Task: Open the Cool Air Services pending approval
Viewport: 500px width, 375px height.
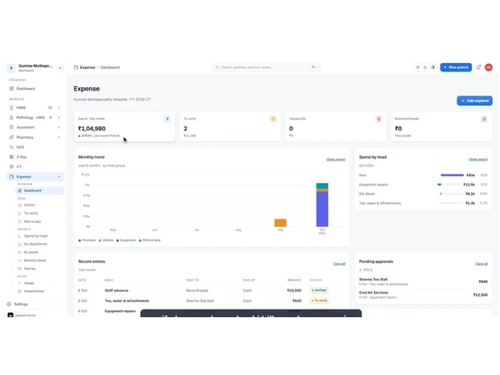Action: coord(423,295)
